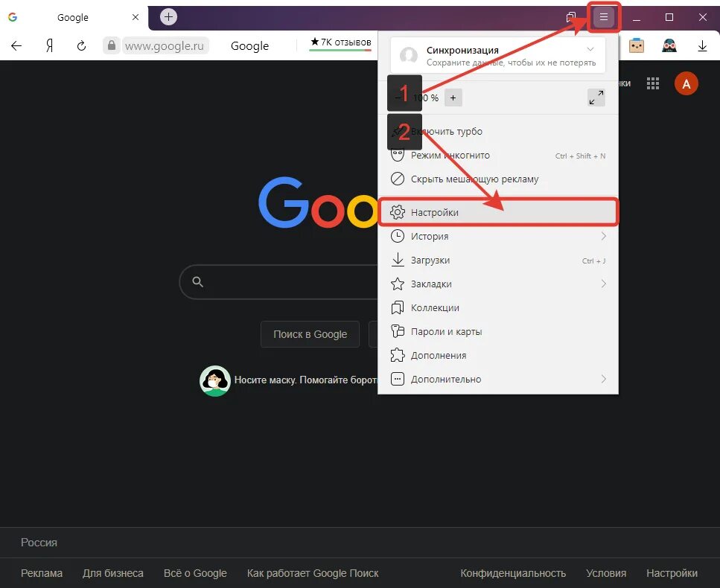Image resolution: width=720 pixels, height=588 pixels.
Task: Click the История clock icon
Action: click(397, 237)
